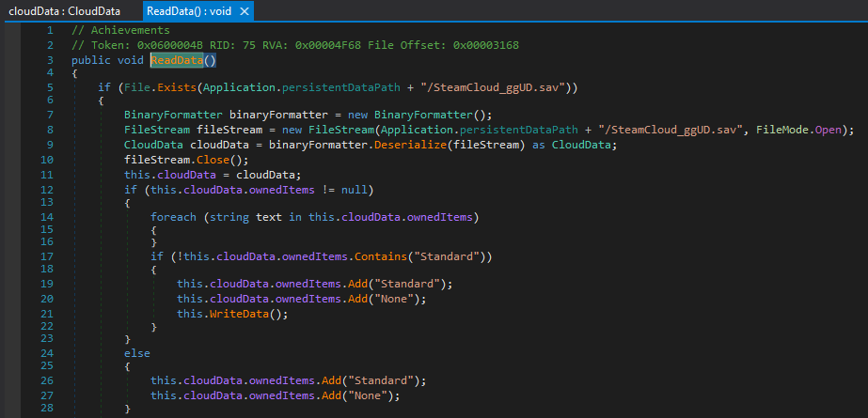Close the ReadData() : void tab

click(245, 11)
